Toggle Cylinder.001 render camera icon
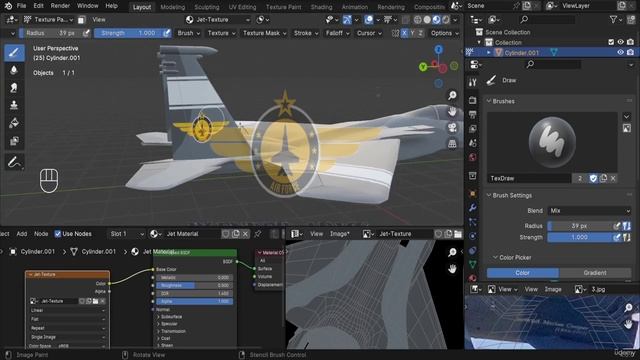 pyautogui.click(x=631, y=52)
